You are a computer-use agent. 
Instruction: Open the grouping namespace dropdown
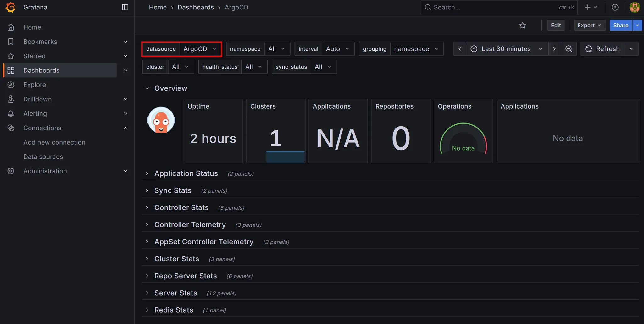(x=417, y=49)
